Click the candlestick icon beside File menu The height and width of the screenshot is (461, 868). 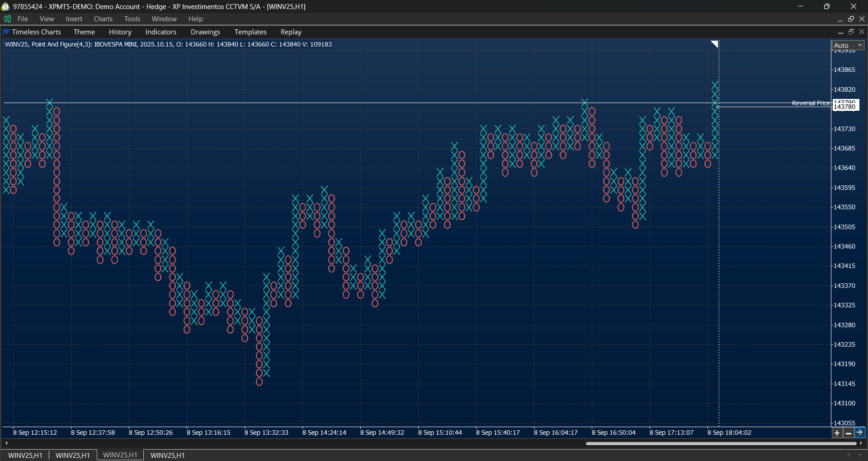pyautogui.click(x=7, y=19)
